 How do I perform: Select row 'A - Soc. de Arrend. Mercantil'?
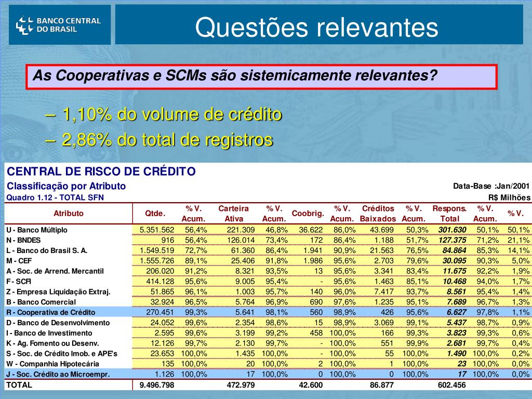point(268,271)
